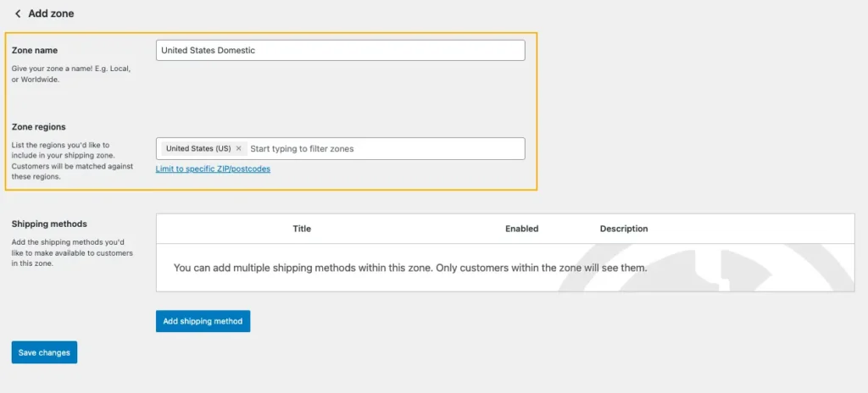This screenshot has width=868, height=393.
Task: Click the United States (US) chip label
Action: 198,148
